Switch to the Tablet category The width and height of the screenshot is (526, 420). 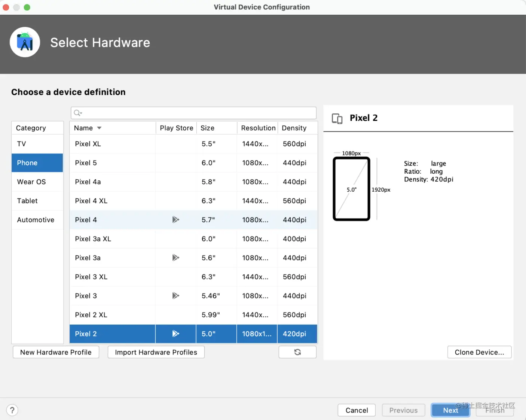click(37, 201)
